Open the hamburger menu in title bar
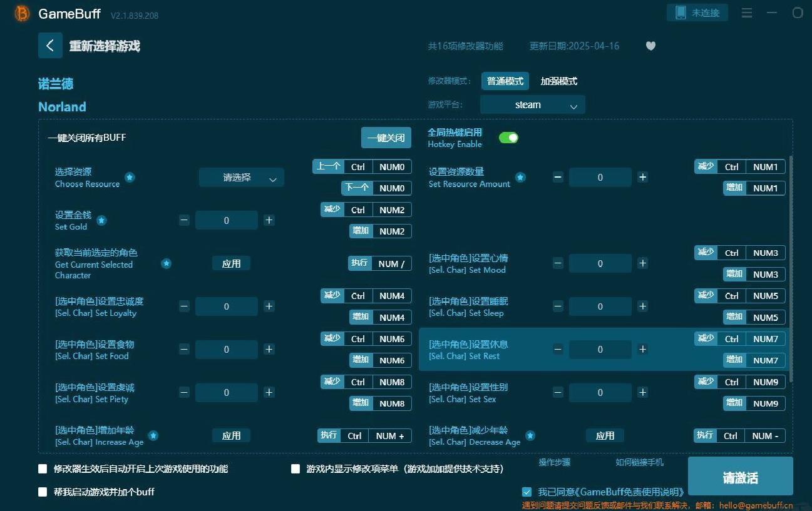Screen dimensions: 812x511 coord(747,13)
